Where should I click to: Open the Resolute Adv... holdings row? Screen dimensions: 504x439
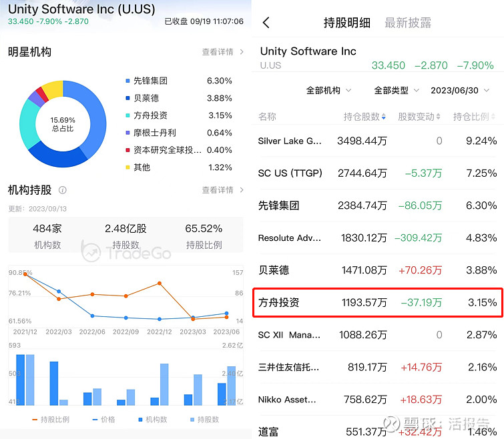point(377,238)
